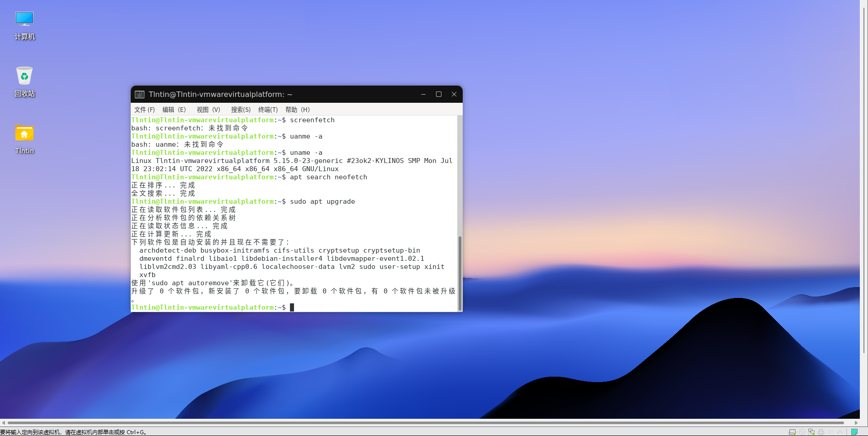
Task: Click the printer status icon
Action: click(x=821, y=432)
